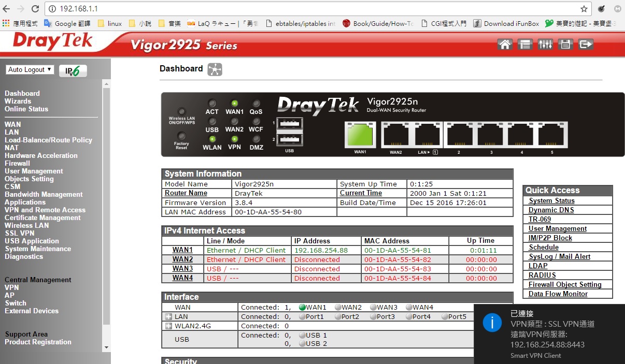Open Load-Balance/Route Policy menu

(48, 140)
